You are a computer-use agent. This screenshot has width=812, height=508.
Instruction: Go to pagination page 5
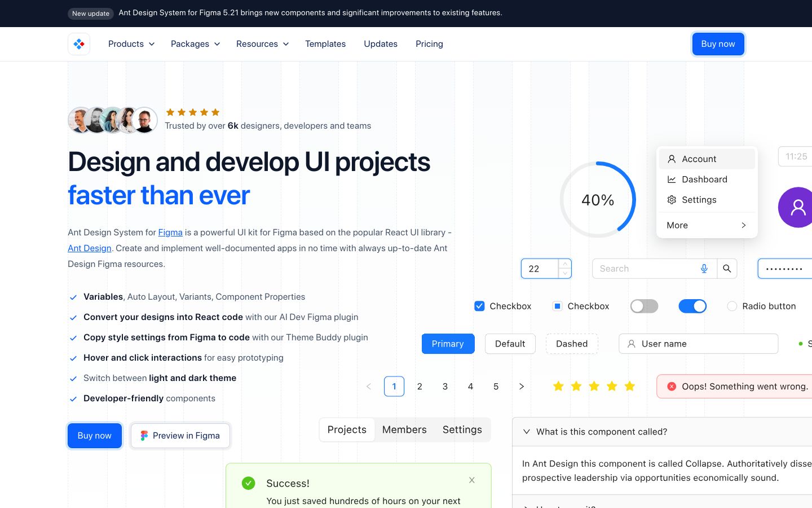[496, 387]
